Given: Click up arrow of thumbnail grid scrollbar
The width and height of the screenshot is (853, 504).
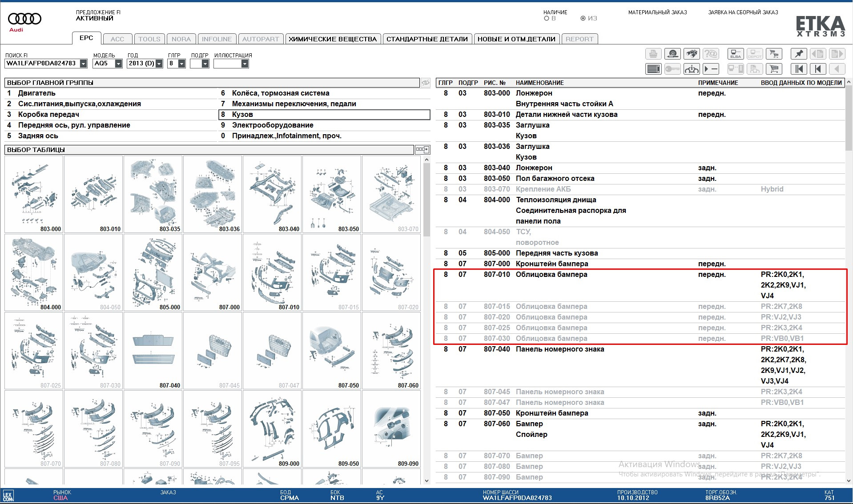Looking at the screenshot, I should pos(426,160).
